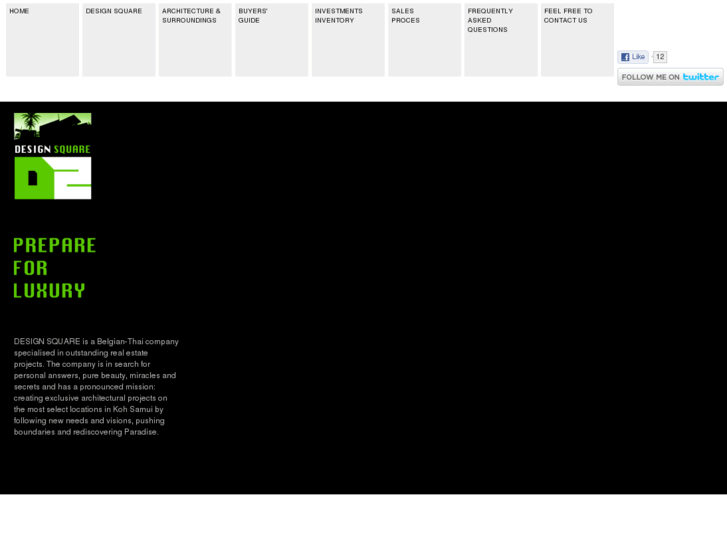Open the Sales Proces page
727x545 pixels.
(425, 40)
